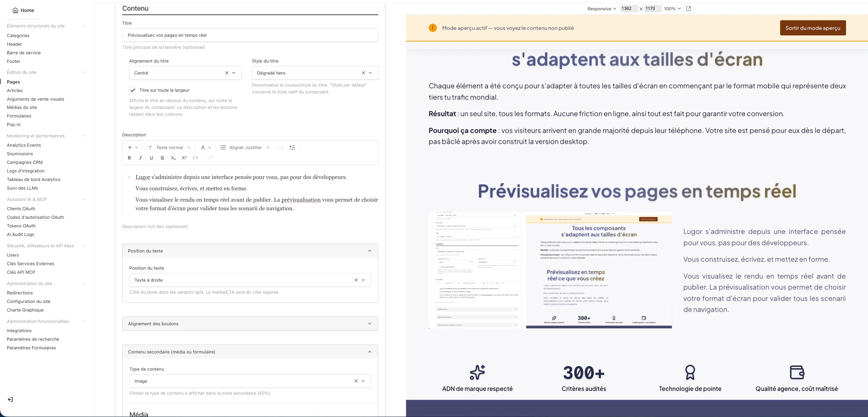Click the indent icon in toolbar

click(292, 147)
